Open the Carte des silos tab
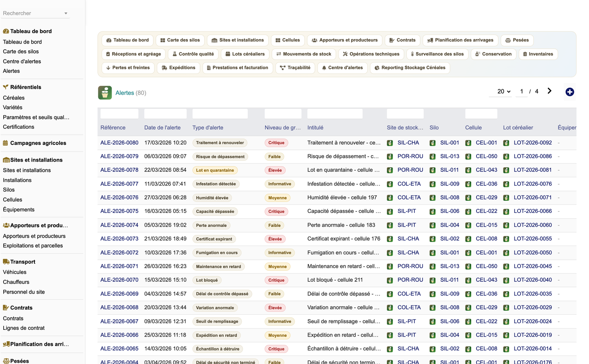This screenshot has height=364, width=589. tap(180, 40)
